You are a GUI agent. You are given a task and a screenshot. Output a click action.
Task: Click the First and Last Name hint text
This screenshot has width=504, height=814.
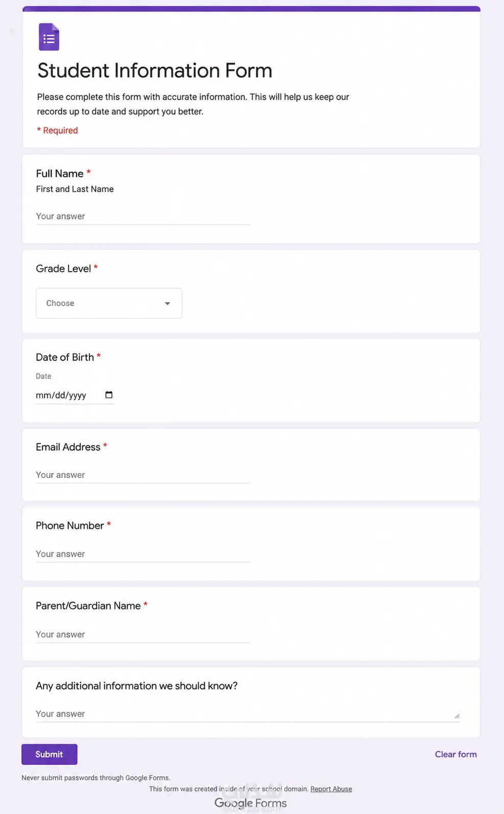click(75, 189)
